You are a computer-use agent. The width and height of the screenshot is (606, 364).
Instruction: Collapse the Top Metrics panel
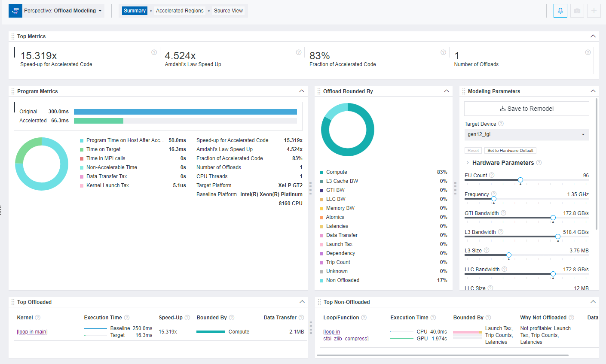click(x=593, y=36)
